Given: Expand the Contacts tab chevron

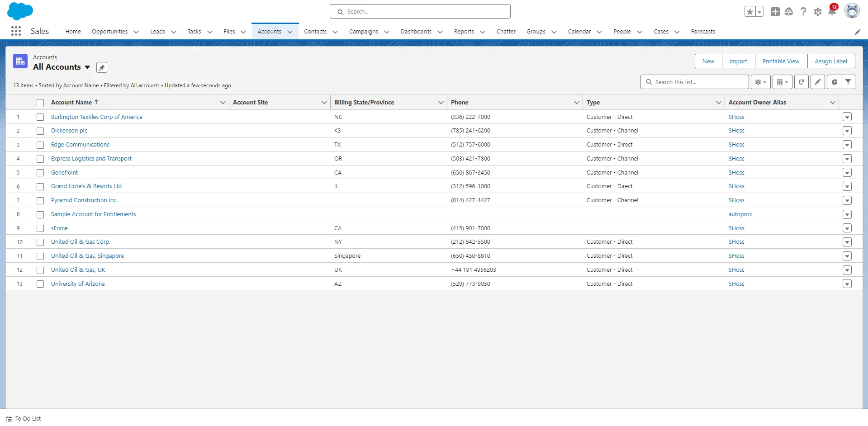Looking at the screenshot, I should (335, 32).
